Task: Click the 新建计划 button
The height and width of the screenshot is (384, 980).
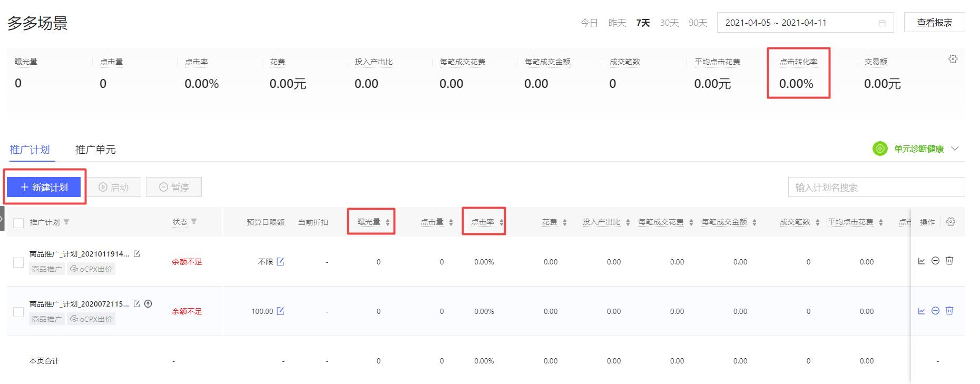Action: click(x=44, y=188)
